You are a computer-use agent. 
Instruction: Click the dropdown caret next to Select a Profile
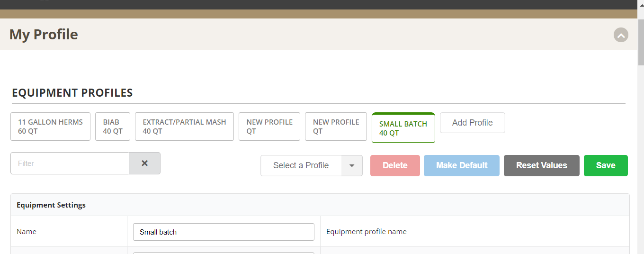pyautogui.click(x=352, y=165)
